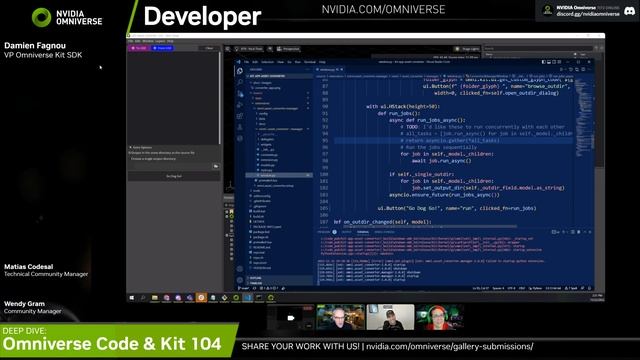Click the Windows Start button in the taskbar
The width and height of the screenshot is (640, 360).
pyautogui.click(x=131, y=298)
